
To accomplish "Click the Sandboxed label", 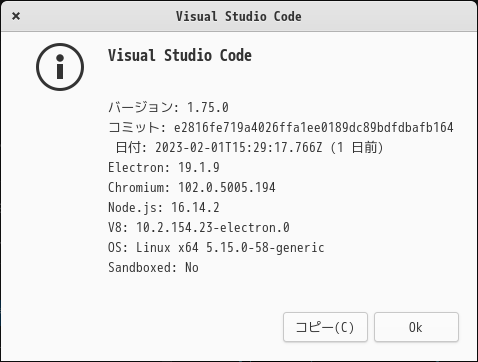I will tap(142, 267).
